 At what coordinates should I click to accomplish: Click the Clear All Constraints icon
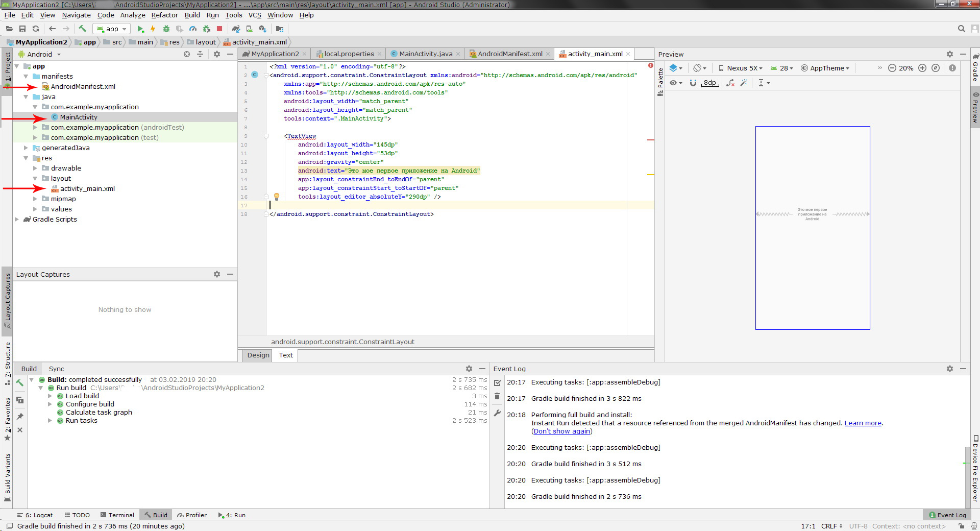pos(730,83)
